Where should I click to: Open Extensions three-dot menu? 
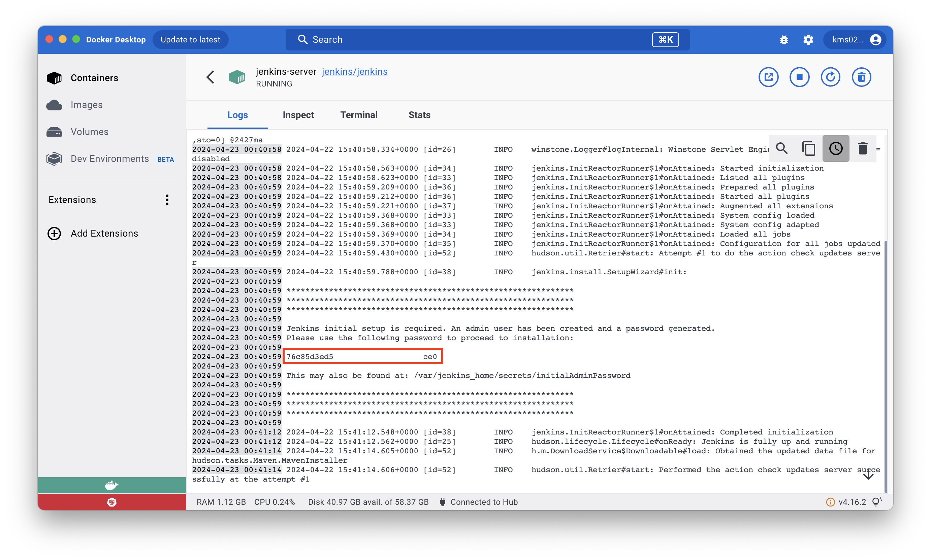166,200
